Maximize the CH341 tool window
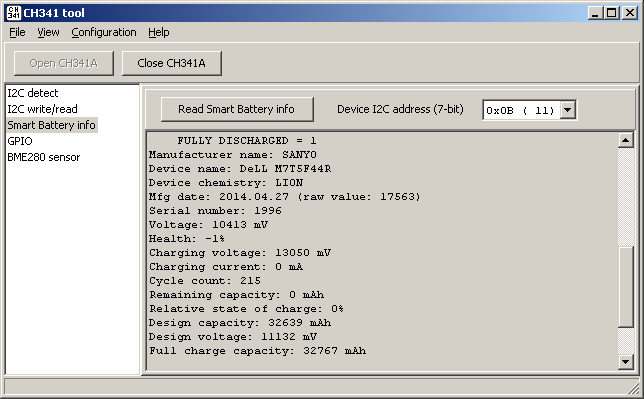The height and width of the screenshot is (399, 644). tap(612, 13)
